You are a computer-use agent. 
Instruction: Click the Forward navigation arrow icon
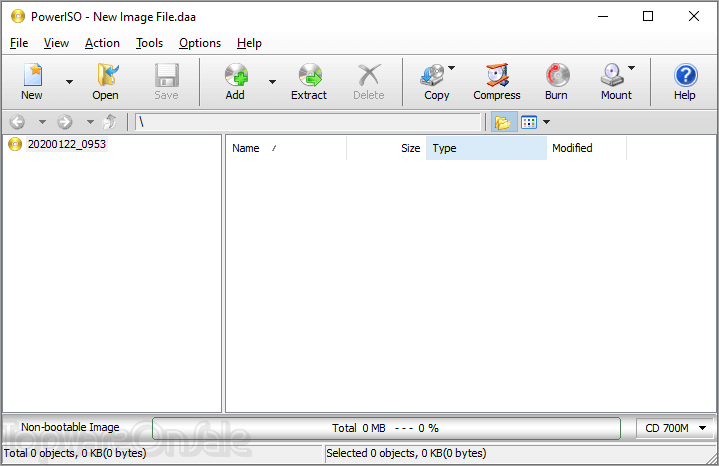(65, 122)
